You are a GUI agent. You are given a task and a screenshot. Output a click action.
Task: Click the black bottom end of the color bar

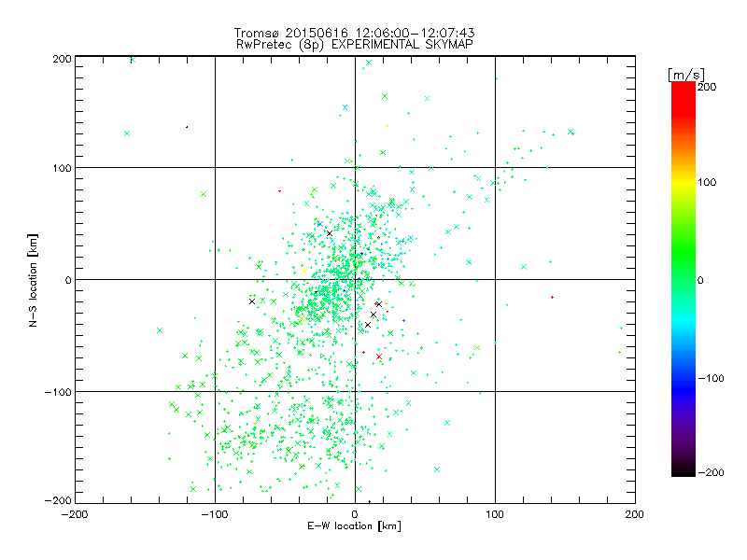(684, 469)
